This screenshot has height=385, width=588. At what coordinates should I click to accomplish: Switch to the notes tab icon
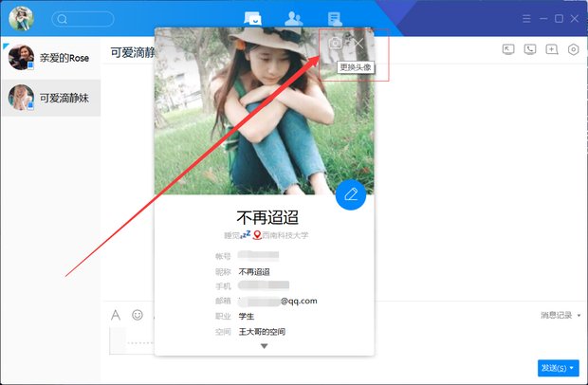coord(335,19)
